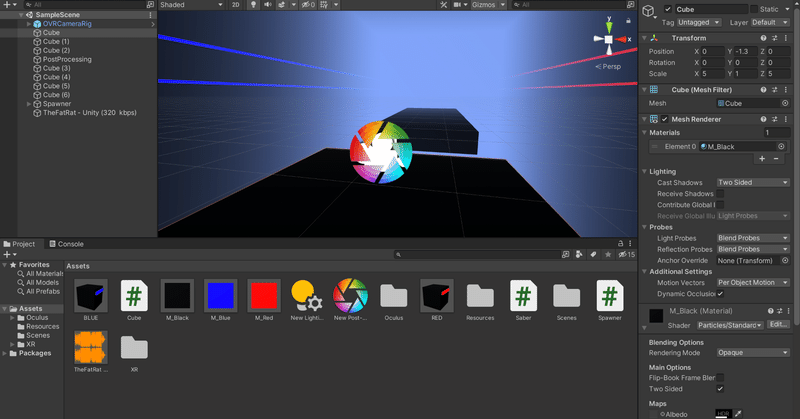Toggle the Cube active checkbox
This screenshot has width=800, height=419.
point(668,9)
